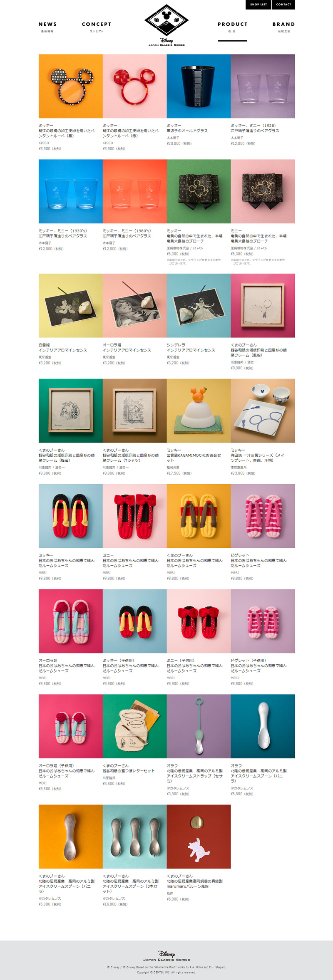Screen dimensions: 333x980
Task: Open the Arita ware plate set image
Action: pyautogui.click(x=263, y=411)
